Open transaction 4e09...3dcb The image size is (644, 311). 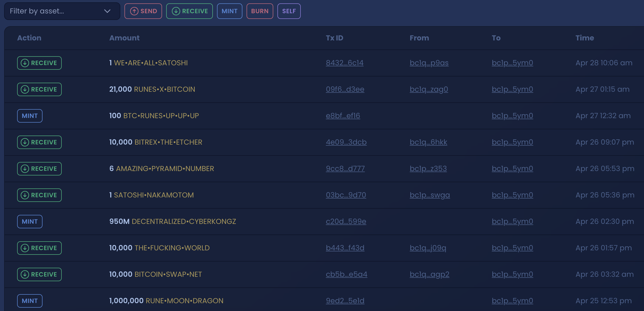tap(346, 142)
